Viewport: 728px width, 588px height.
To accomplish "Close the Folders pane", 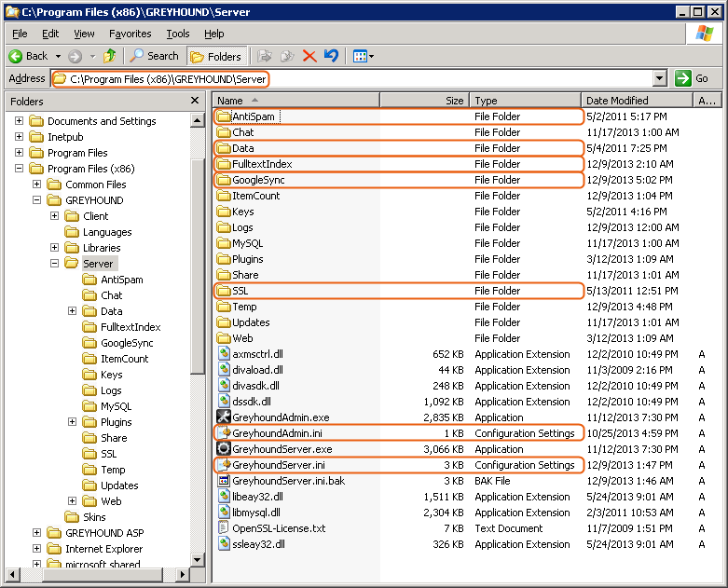I will click(x=195, y=101).
